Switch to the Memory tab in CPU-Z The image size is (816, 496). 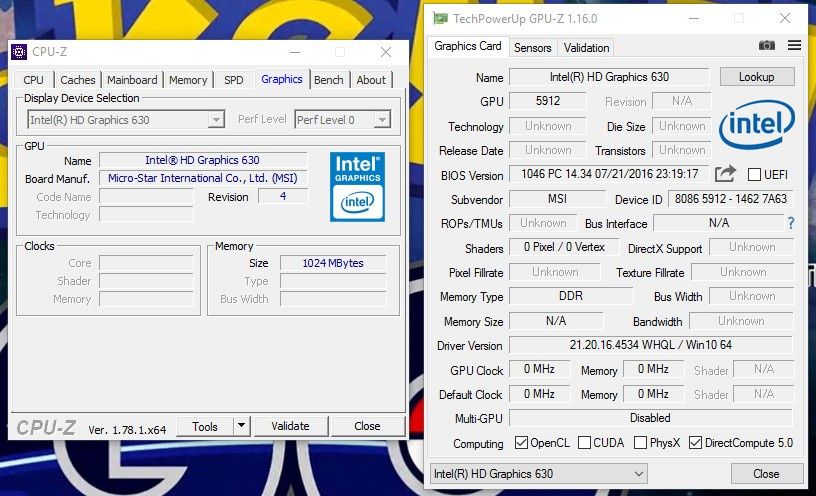[x=188, y=80]
